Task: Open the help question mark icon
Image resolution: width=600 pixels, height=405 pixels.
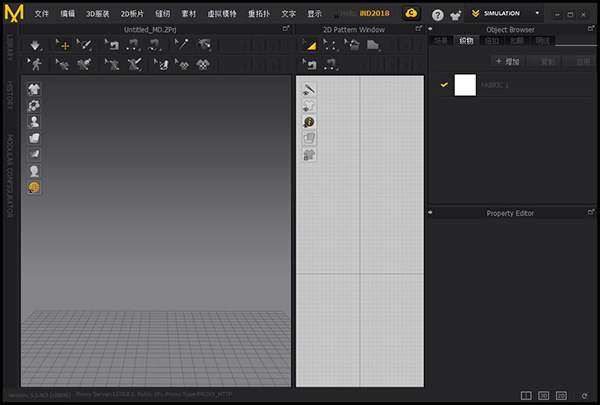Action: click(x=437, y=15)
